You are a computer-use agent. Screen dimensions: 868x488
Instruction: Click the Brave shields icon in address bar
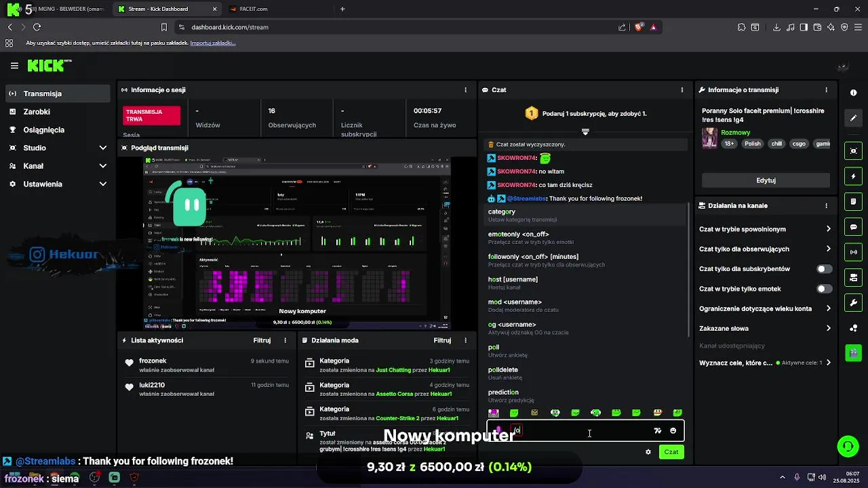pos(639,27)
